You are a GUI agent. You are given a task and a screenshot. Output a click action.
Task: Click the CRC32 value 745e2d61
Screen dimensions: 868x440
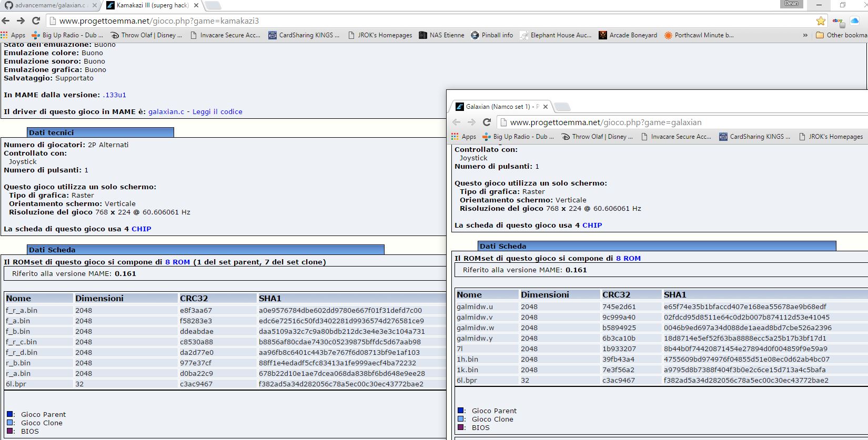[619, 307]
